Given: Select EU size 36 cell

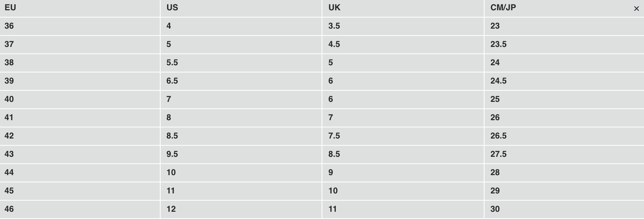Looking at the screenshot, I should pos(9,26).
